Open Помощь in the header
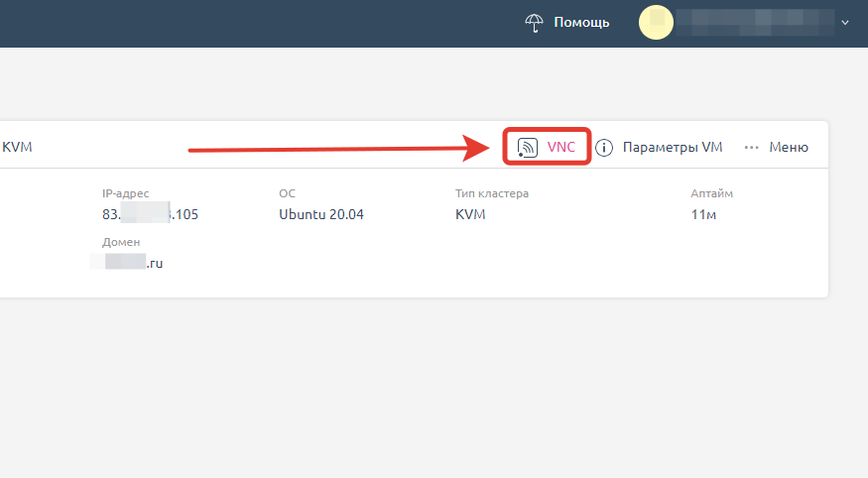868x478 pixels. tap(581, 23)
